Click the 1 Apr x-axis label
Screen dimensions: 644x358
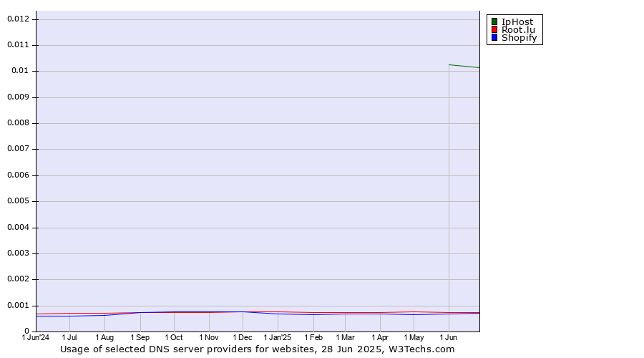coord(380,337)
